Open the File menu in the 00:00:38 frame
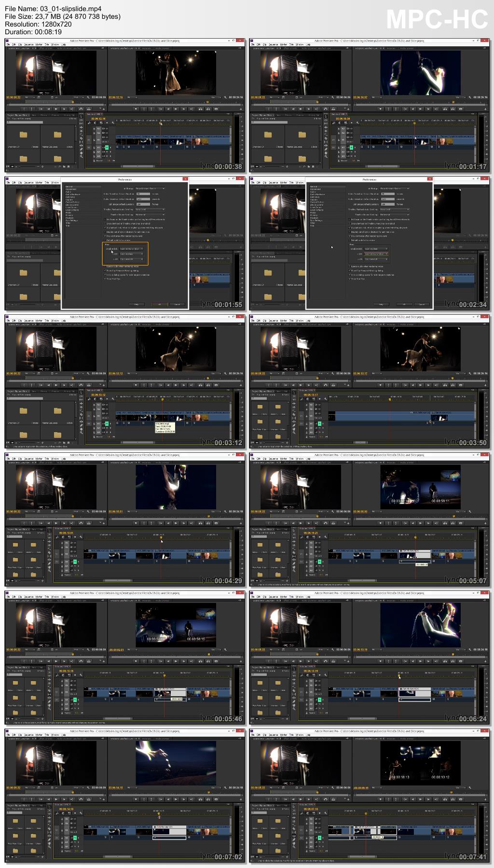Image resolution: width=494 pixels, height=868 pixels. tap(8, 44)
